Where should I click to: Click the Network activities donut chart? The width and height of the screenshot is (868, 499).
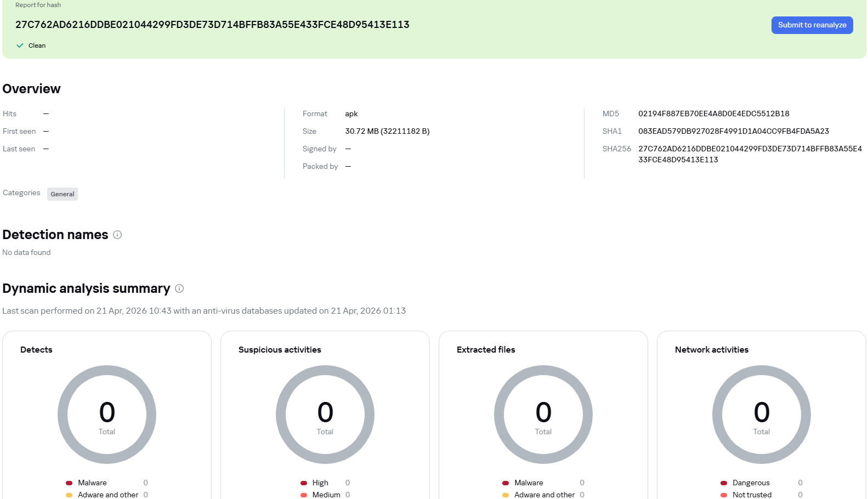point(762,415)
